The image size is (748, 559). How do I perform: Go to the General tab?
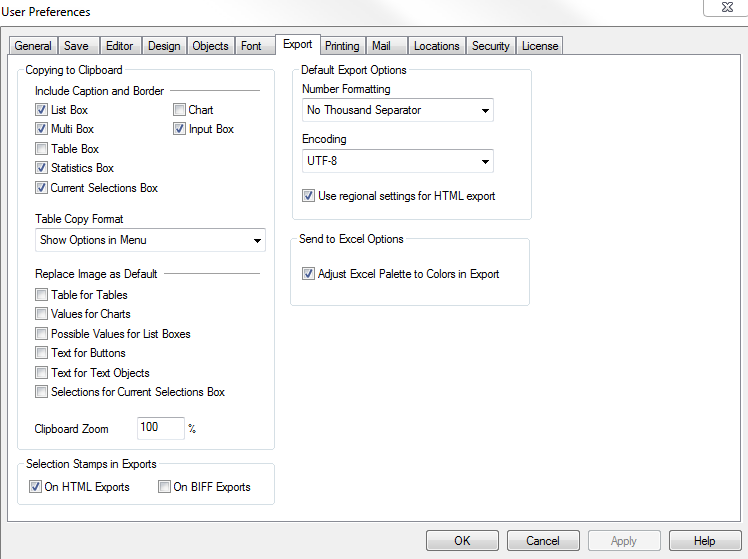point(33,46)
